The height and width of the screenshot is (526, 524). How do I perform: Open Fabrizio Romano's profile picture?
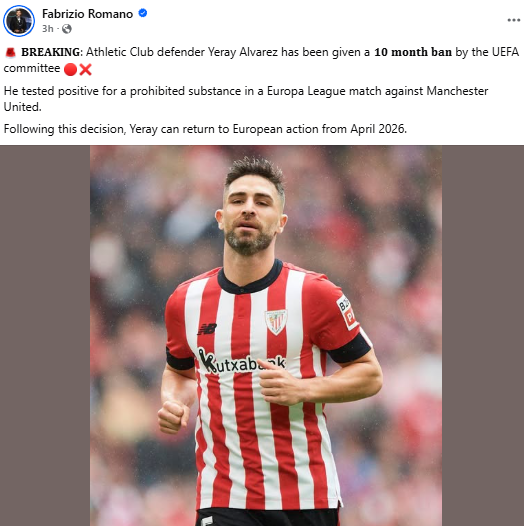pos(19,20)
